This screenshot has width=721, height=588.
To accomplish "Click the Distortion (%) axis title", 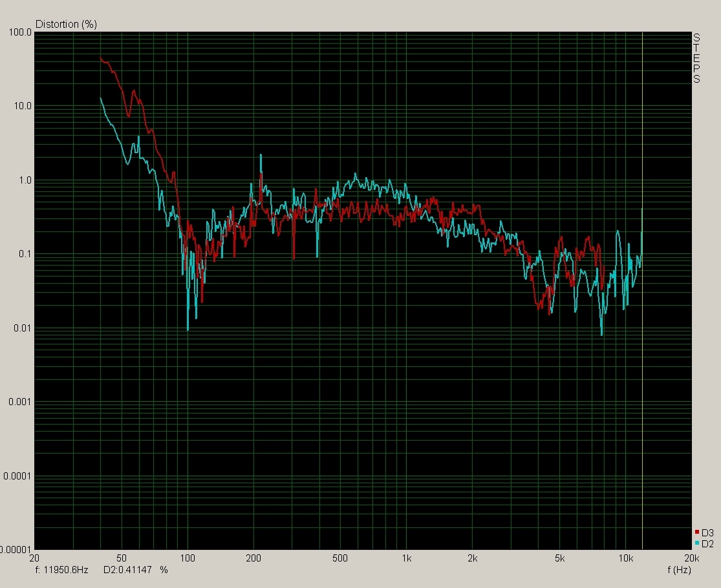I will click(x=66, y=25).
